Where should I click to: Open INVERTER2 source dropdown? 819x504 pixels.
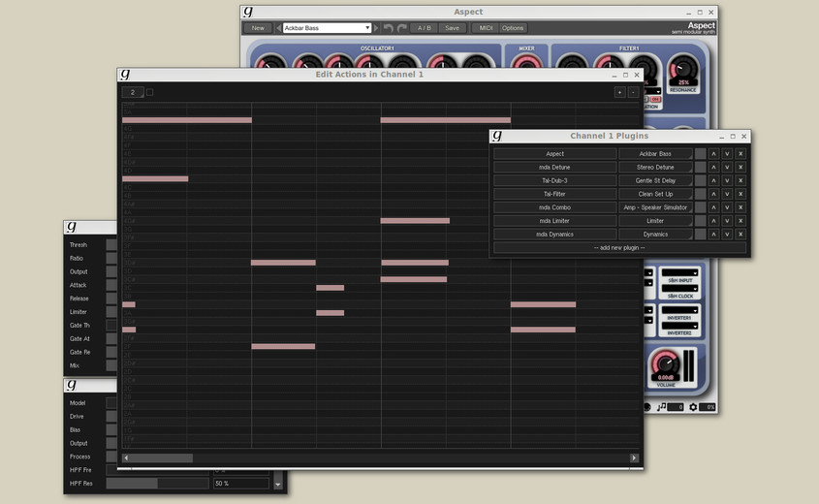click(680, 326)
